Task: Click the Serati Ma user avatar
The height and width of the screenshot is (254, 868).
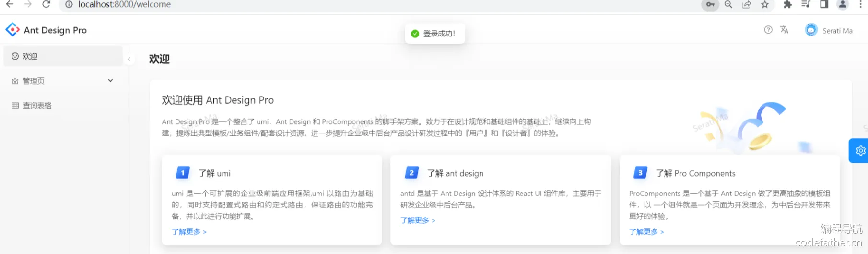Action: [x=811, y=30]
